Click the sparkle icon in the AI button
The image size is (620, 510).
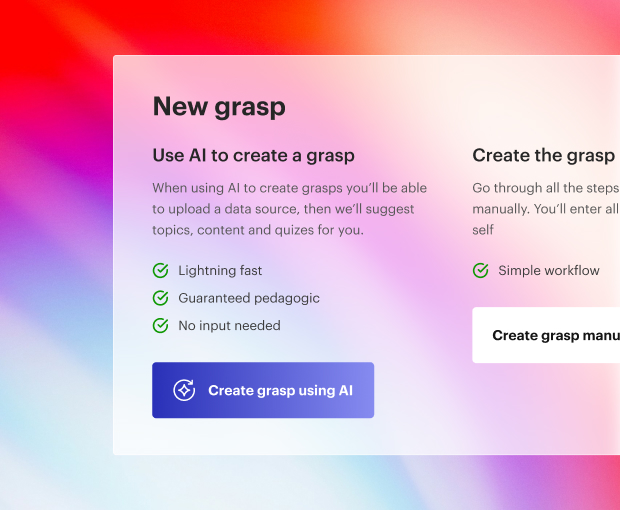click(x=184, y=390)
